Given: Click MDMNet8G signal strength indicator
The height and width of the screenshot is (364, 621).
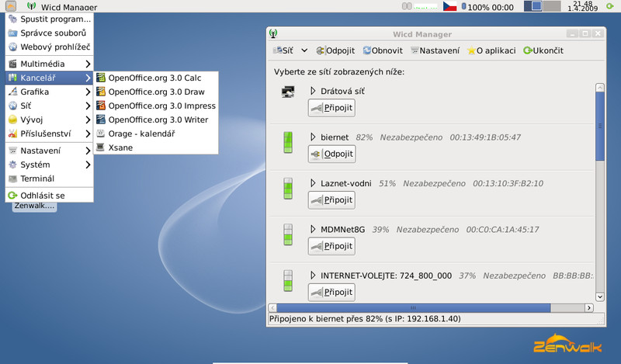Looking at the screenshot, I should click(288, 234).
